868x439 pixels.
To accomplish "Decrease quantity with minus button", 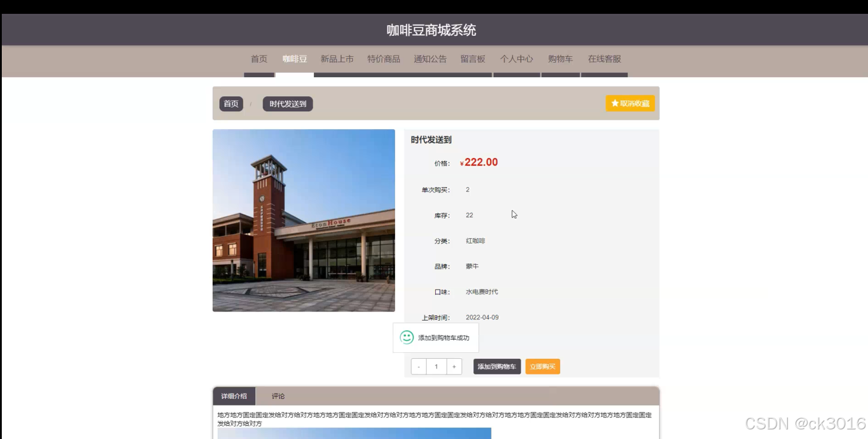I will (418, 367).
